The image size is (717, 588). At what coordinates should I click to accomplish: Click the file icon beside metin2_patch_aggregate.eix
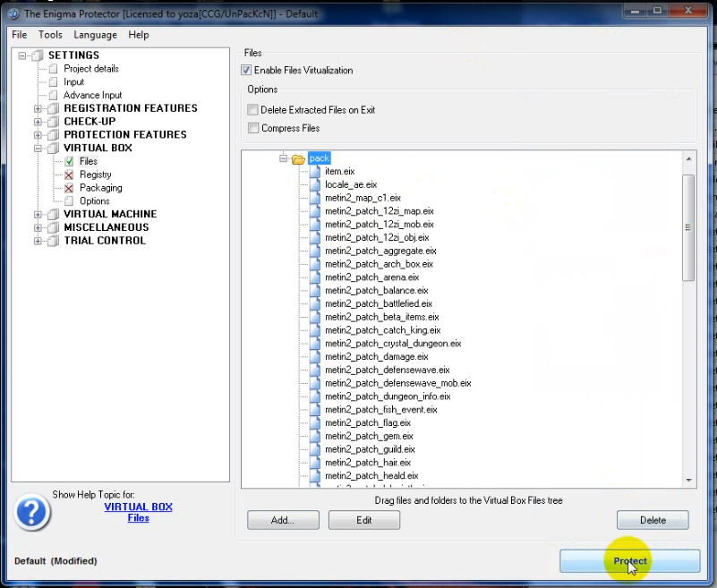[314, 251]
